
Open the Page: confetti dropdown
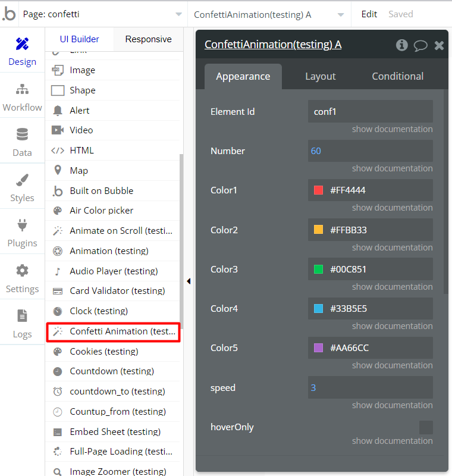click(x=102, y=14)
